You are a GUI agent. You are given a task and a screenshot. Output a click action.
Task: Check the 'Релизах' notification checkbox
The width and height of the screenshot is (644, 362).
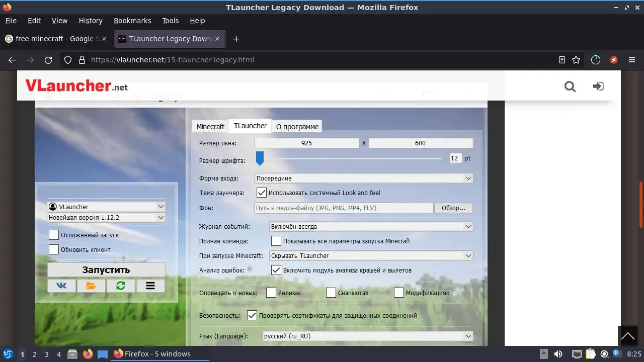tap(271, 293)
